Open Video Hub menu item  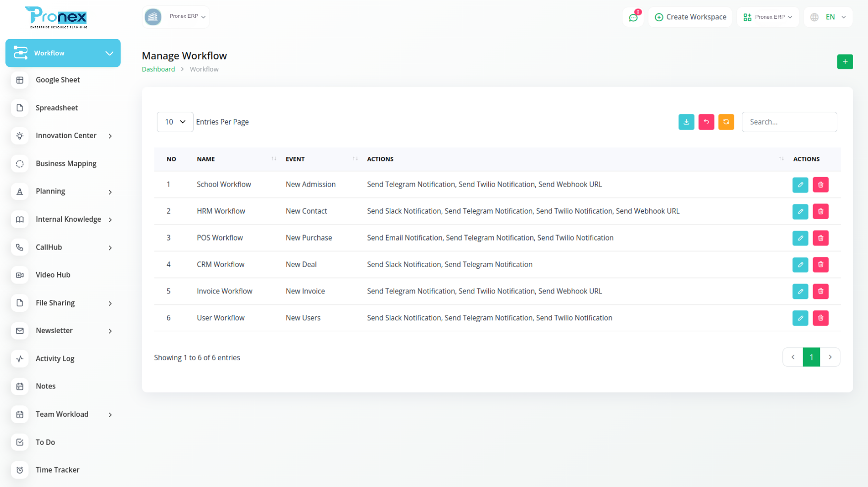[53, 275]
